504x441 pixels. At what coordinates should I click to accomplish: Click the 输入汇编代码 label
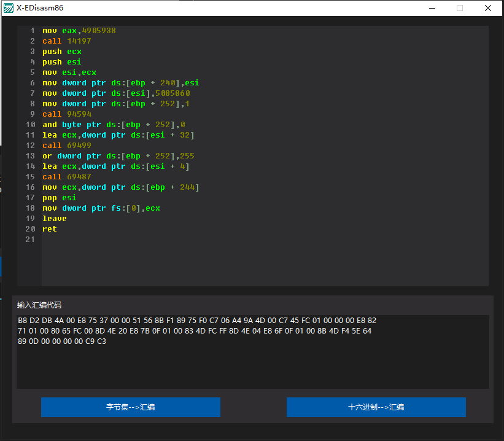coord(39,305)
